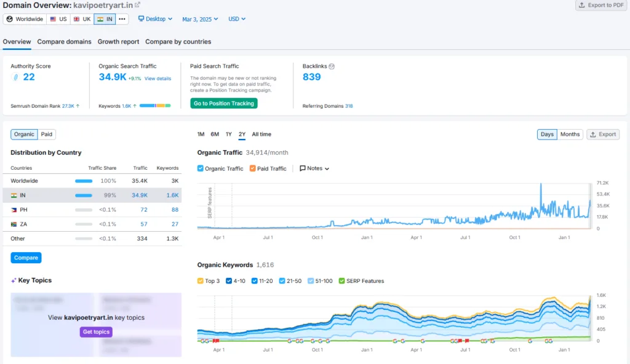The image size is (630, 364).
Task: Click the ellipsis to view more country databases
Action: tap(122, 19)
